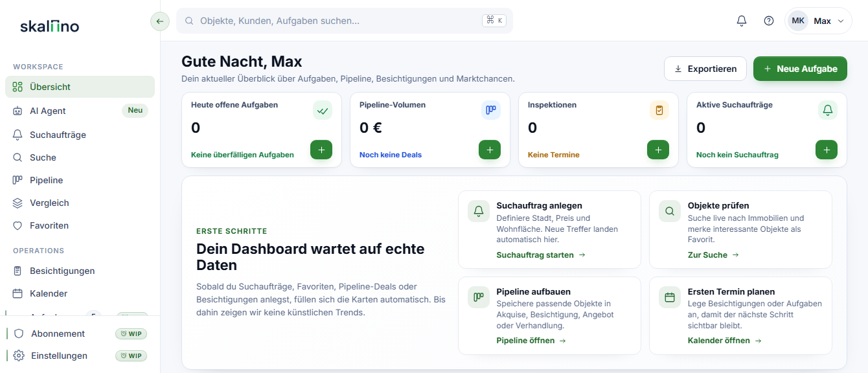
Task: Click the Noch keine Deals text
Action: [x=391, y=155]
